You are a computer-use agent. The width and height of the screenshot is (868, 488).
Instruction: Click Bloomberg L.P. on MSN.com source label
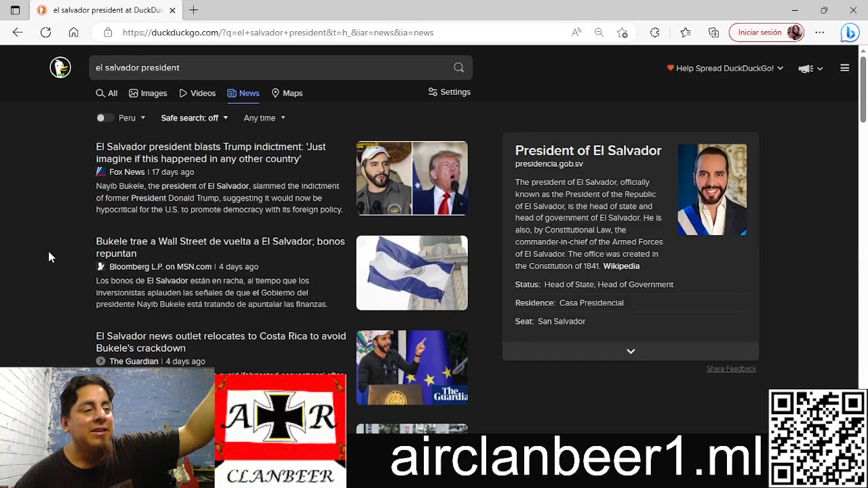pos(161,267)
